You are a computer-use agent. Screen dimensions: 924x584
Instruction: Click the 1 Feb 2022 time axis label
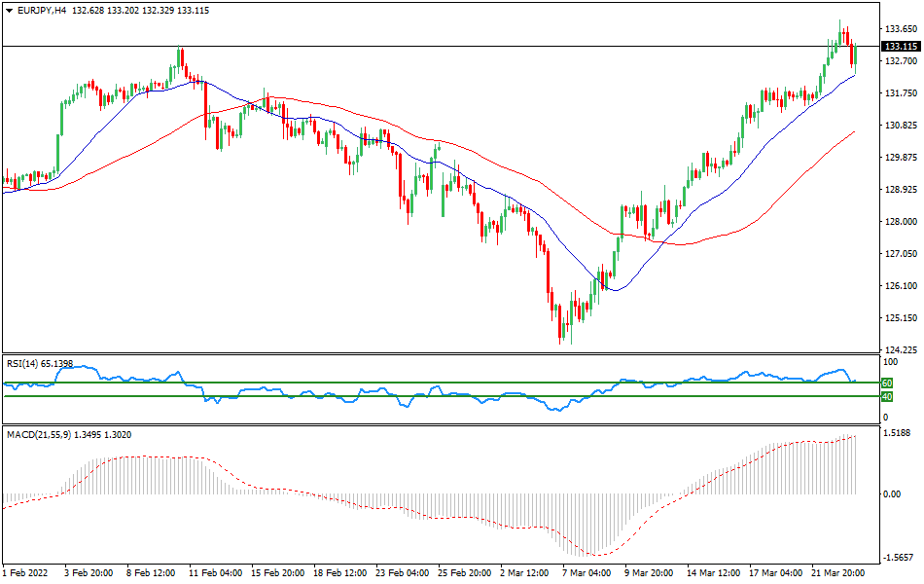click(x=26, y=574)
